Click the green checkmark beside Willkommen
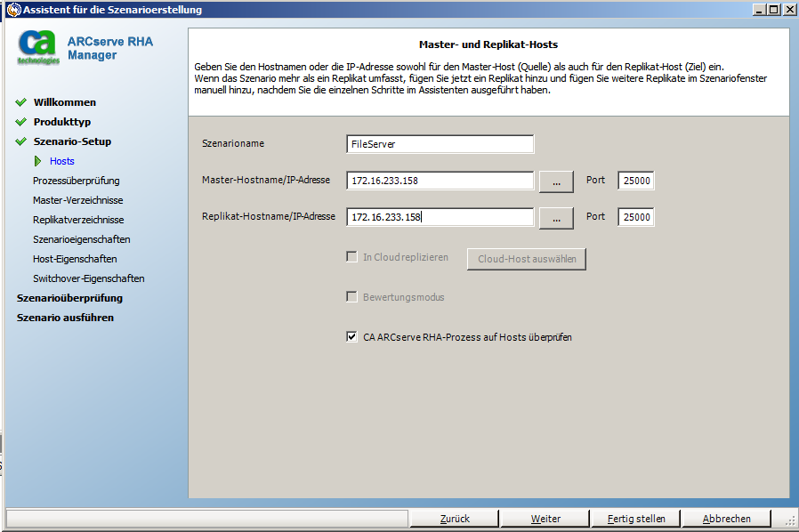 click(20, 102)
